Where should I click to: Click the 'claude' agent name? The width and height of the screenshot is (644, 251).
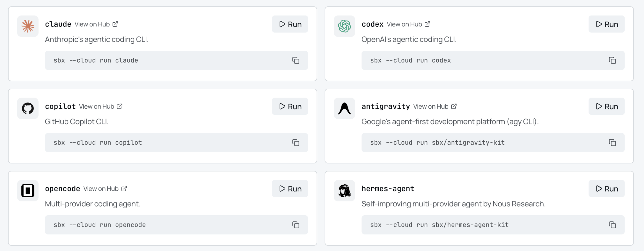tap(58, 24)
